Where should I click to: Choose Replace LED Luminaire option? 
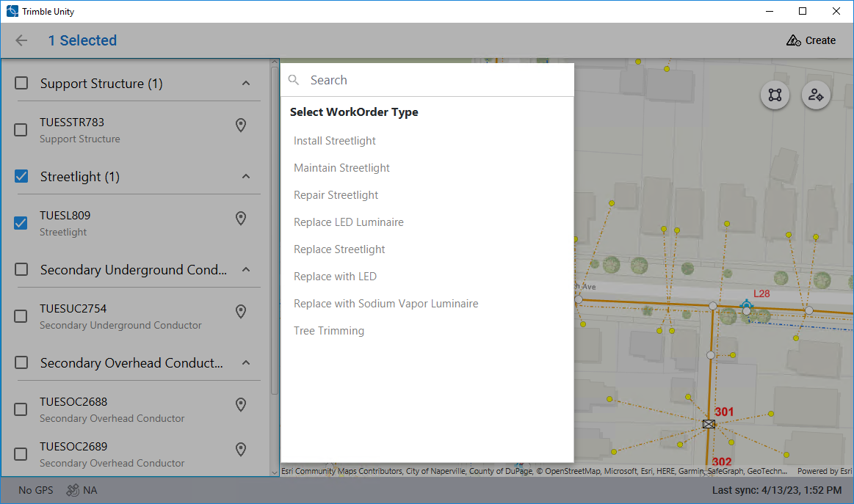[349, 222]
